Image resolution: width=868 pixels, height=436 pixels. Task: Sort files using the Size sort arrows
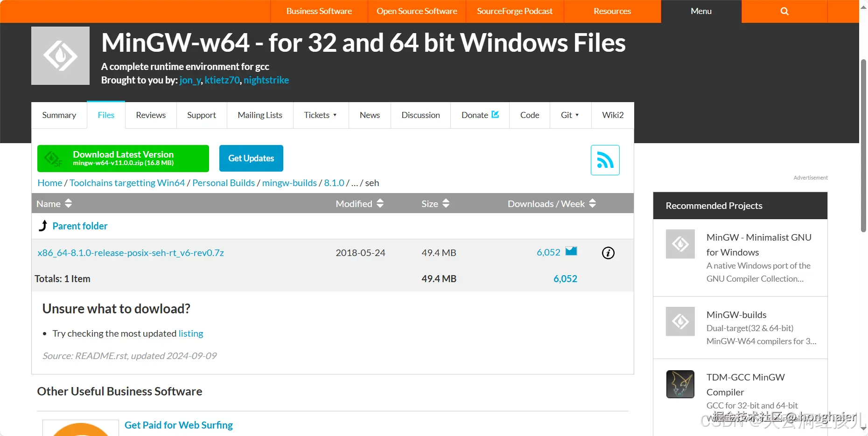pos(446,203)
